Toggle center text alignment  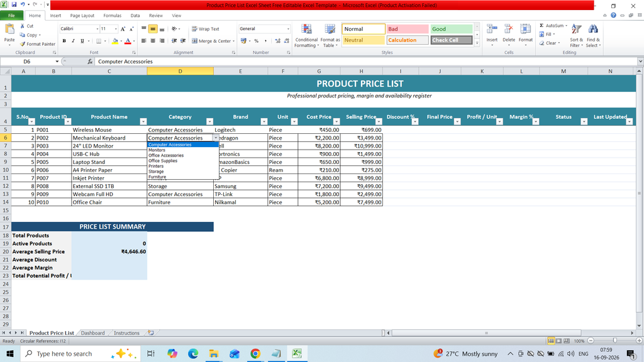(153, 41)
